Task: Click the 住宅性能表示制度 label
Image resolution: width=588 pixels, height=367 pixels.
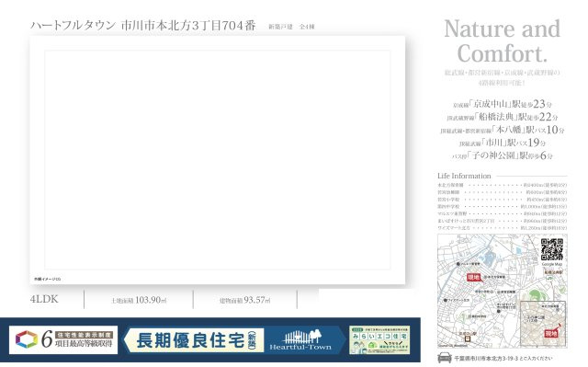Action: click(84, 335)
